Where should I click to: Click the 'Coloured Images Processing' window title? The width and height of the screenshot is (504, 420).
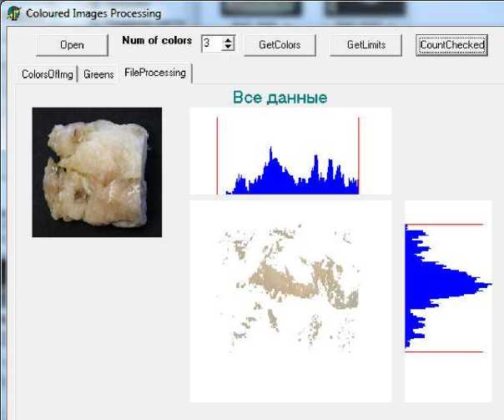[x=93, y=13]
